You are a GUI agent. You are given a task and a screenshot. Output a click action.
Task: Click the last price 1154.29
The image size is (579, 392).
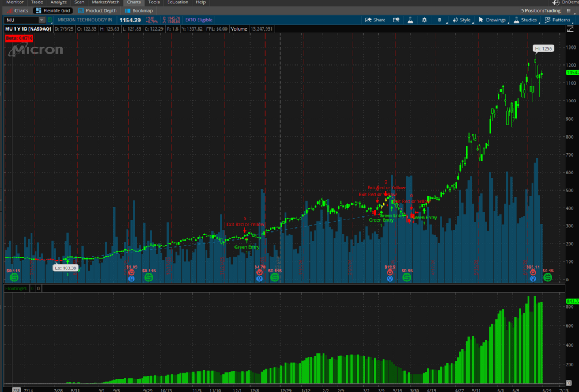click(130, 20)
